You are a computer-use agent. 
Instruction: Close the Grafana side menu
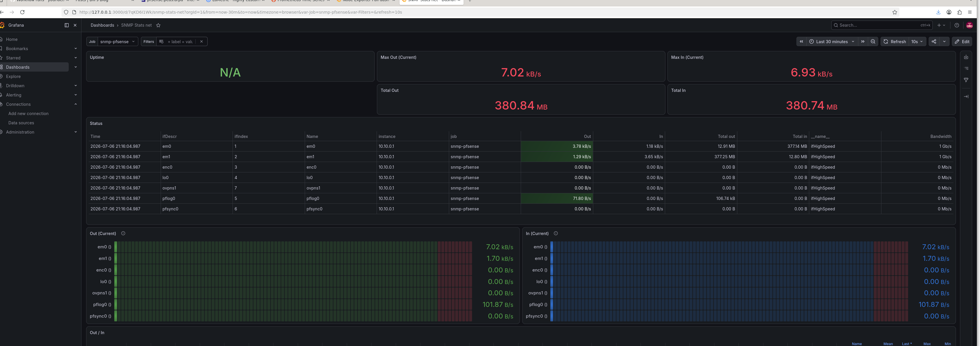point(75,25)
